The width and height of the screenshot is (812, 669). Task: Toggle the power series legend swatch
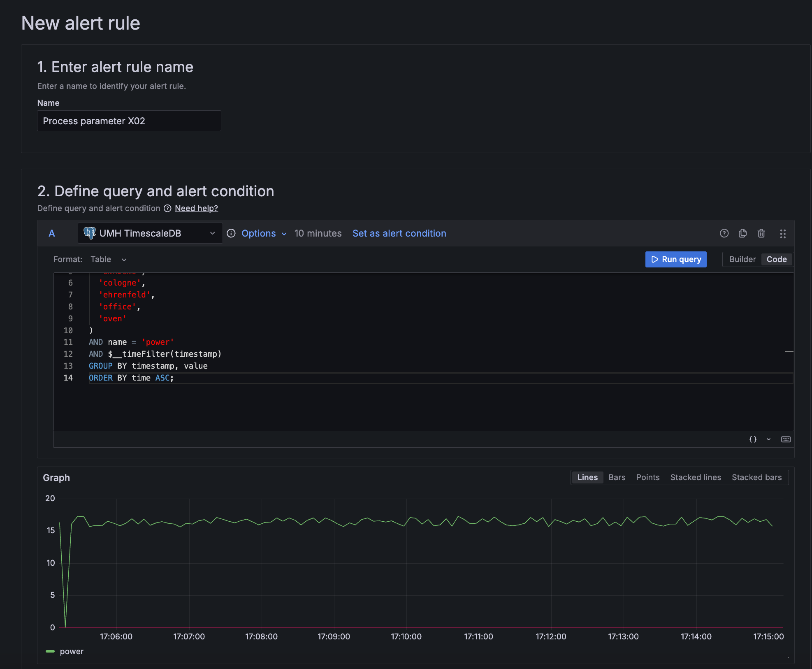click(x=50, y=651)
